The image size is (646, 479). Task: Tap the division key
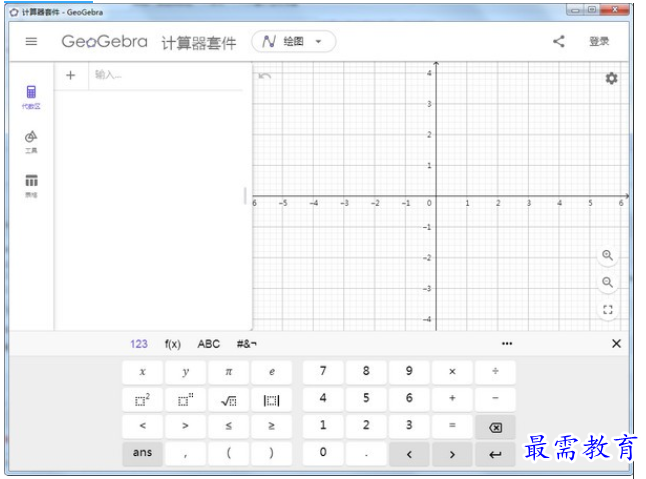pyautogui.click(x=495, y=372)
